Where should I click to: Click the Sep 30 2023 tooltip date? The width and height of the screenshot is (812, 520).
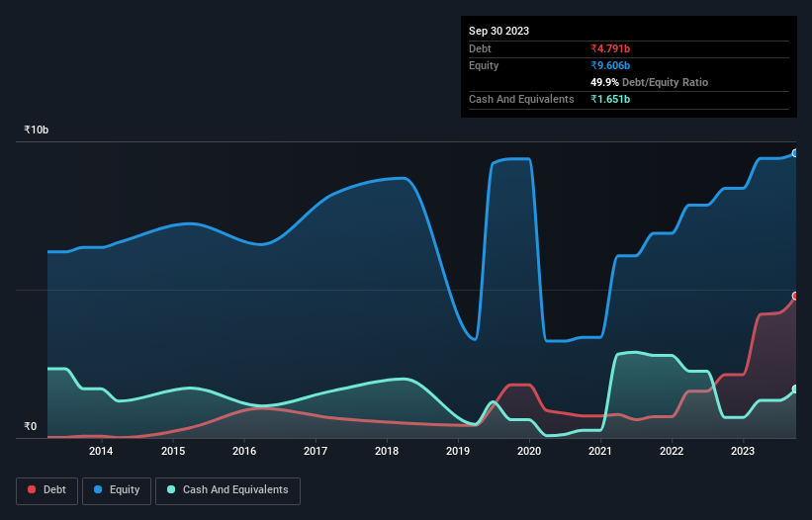coord(498,31)
